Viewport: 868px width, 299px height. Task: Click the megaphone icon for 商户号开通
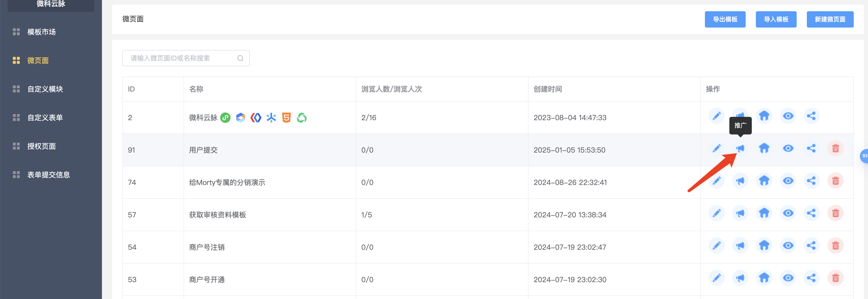(x=740, y=278)
